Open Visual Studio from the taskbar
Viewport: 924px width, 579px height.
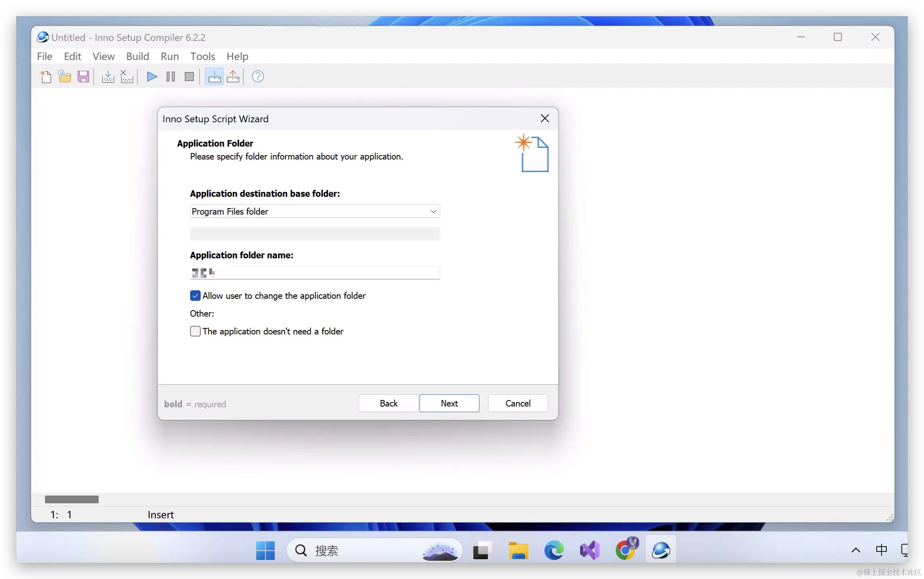pyautogui.click(x=589, y=551)
